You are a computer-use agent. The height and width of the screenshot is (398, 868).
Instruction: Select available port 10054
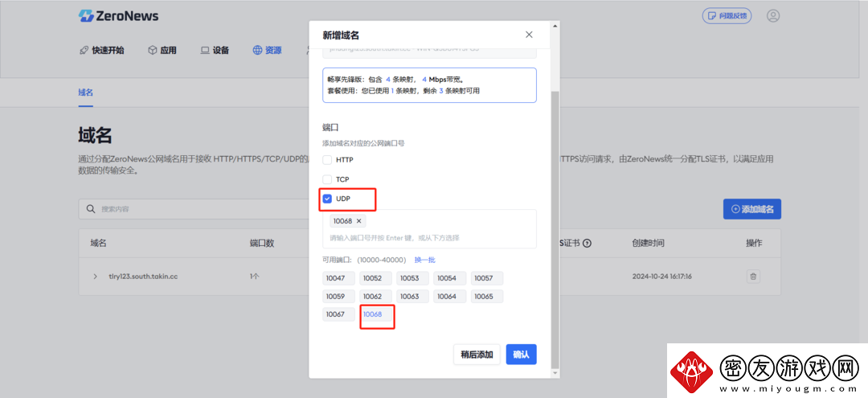click(449, 278)
